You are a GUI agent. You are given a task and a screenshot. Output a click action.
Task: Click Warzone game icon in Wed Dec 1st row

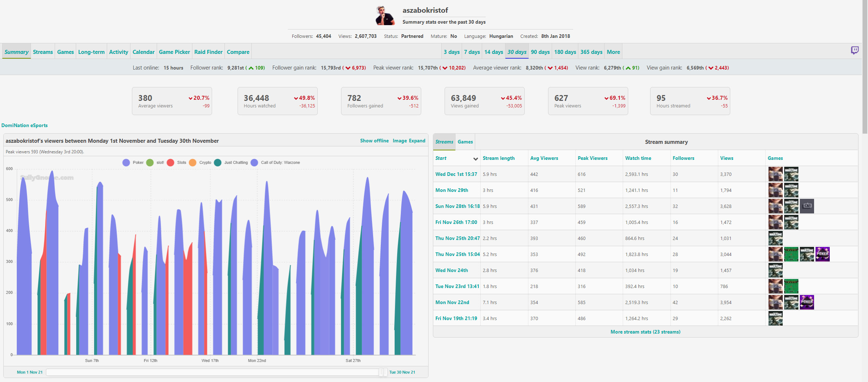[x=791, y=174]
